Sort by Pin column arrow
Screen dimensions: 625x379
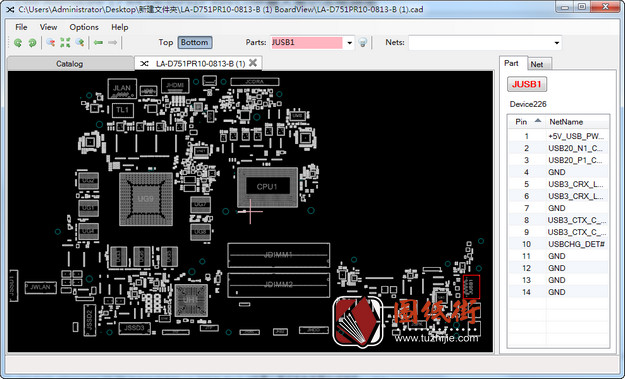(538, 121)
